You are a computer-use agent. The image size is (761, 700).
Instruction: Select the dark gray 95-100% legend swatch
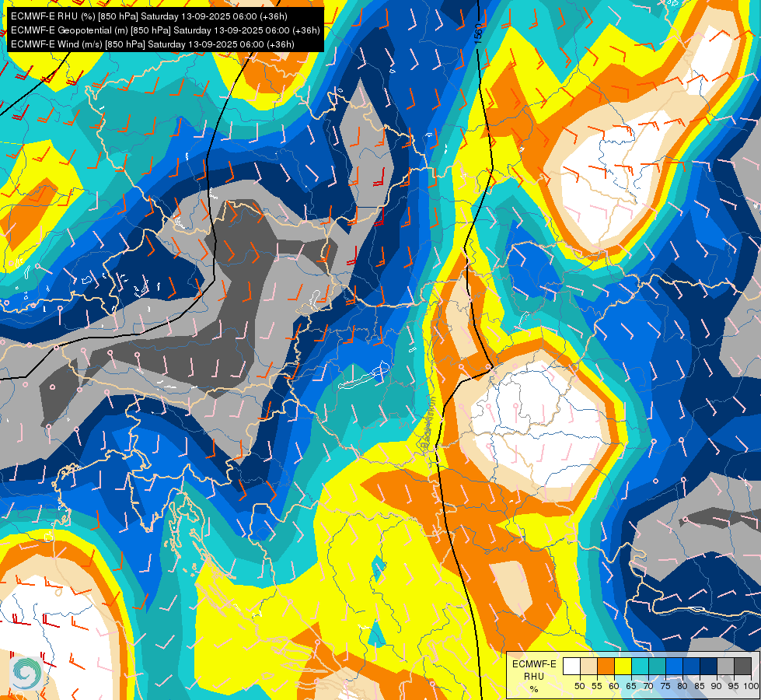coord(742,667)
